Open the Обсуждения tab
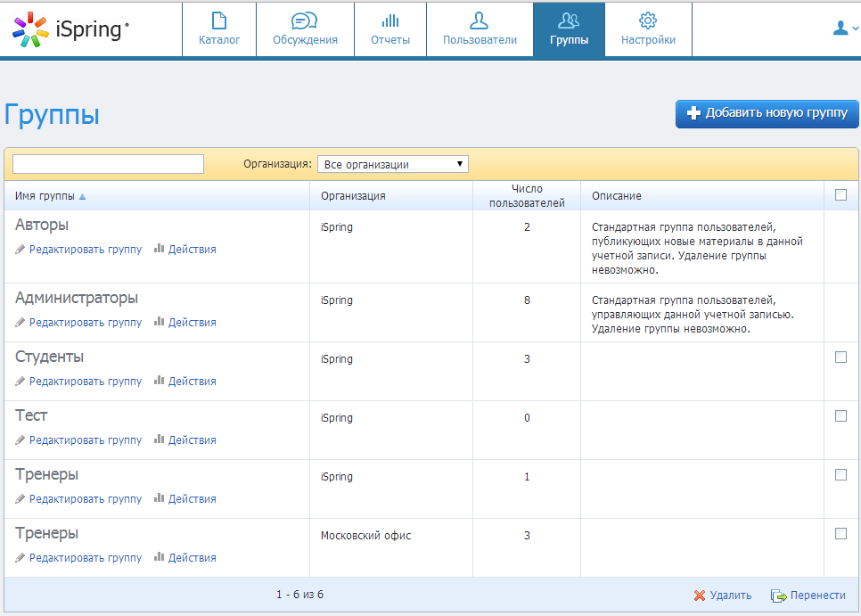The width and height of the screenshot is (861, 616). tap(306, 29)
